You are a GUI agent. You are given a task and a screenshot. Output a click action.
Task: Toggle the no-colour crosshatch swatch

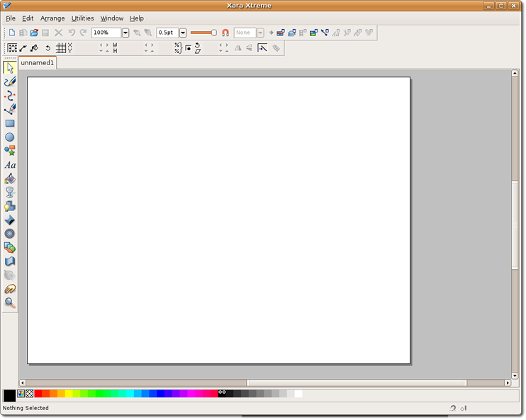(x=30, y=394)
